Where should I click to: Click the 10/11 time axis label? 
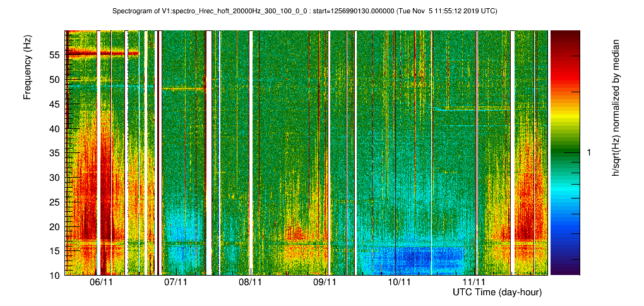[400, 282]
